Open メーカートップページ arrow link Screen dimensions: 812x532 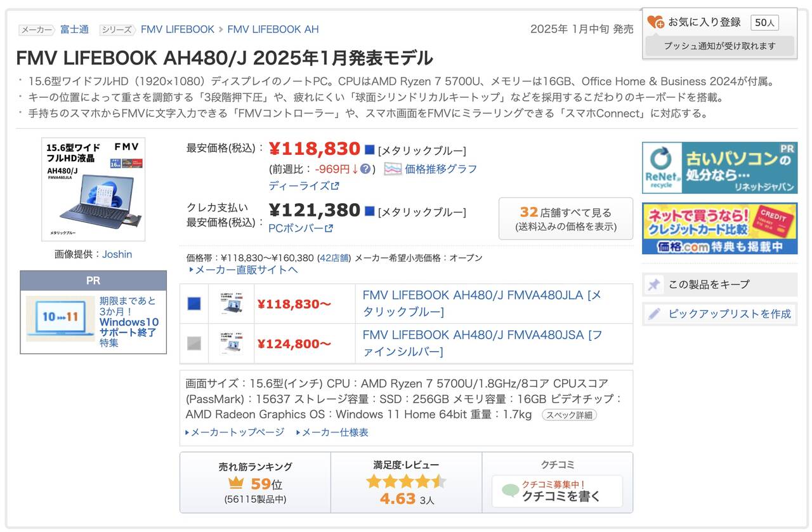[x=235, y=432]
